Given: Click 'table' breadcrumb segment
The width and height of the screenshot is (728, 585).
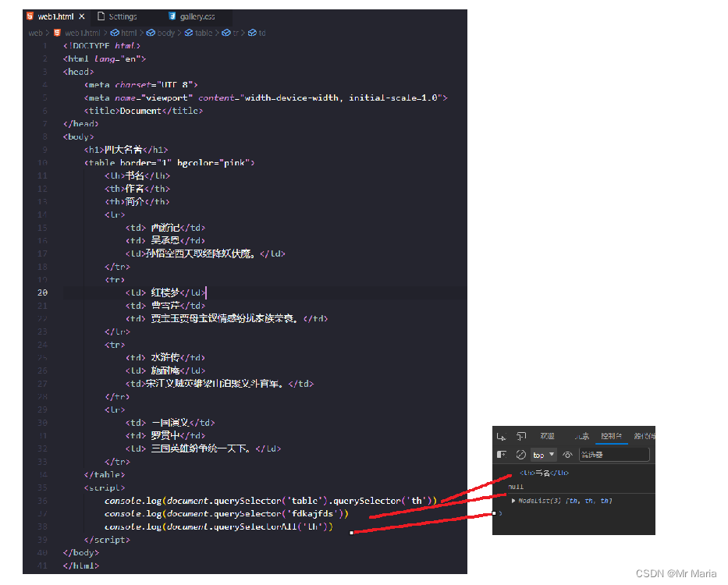Looking at the screenshot, I should pos(204,33).
